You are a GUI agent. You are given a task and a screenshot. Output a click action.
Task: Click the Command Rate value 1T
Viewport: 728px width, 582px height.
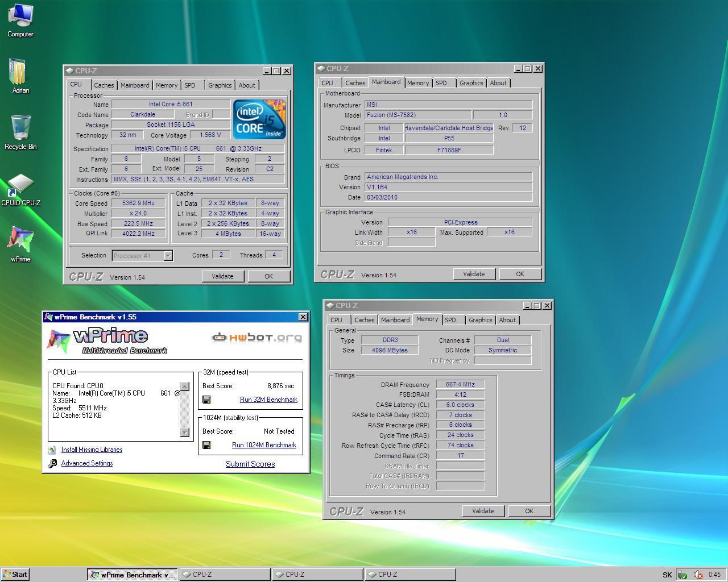pos(460,455)
